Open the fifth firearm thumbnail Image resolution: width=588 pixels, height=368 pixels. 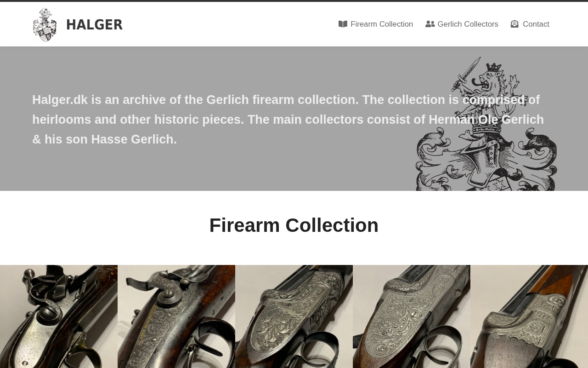point(529,316)
